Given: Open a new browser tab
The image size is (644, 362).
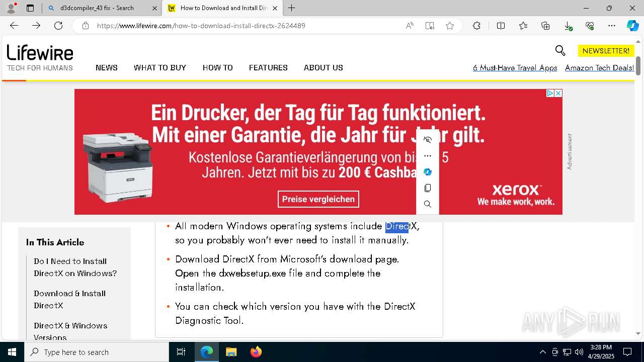Looking at the screenshot, I should click(x=292, y=8).
